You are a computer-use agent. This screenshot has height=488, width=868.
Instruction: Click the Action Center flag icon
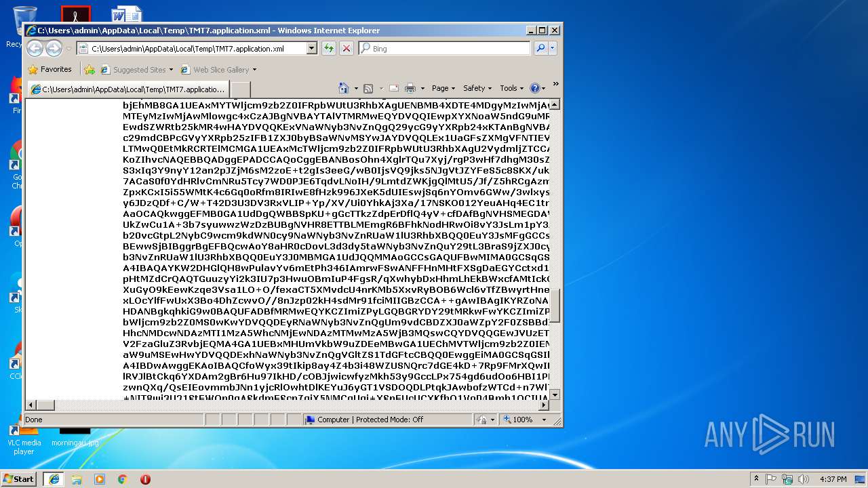(x=771, y=479)
